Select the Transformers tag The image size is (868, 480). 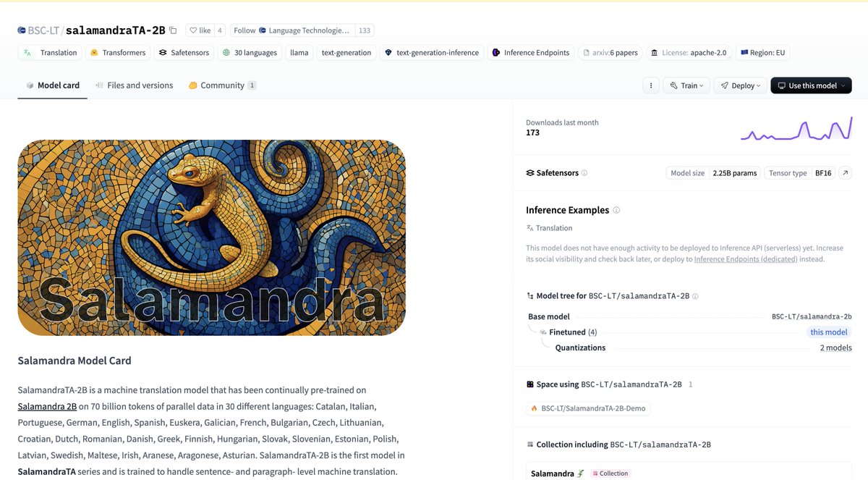click(118, 52)
